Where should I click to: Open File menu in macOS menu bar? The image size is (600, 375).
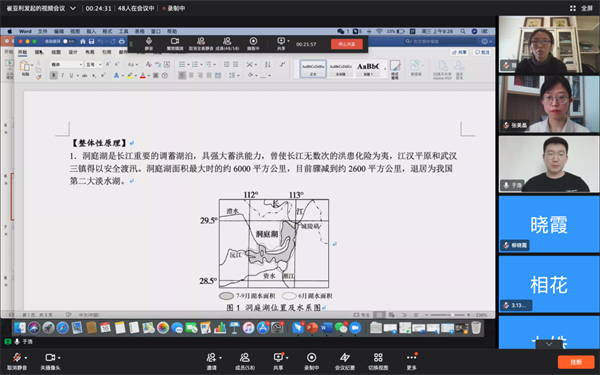(42, 31)
